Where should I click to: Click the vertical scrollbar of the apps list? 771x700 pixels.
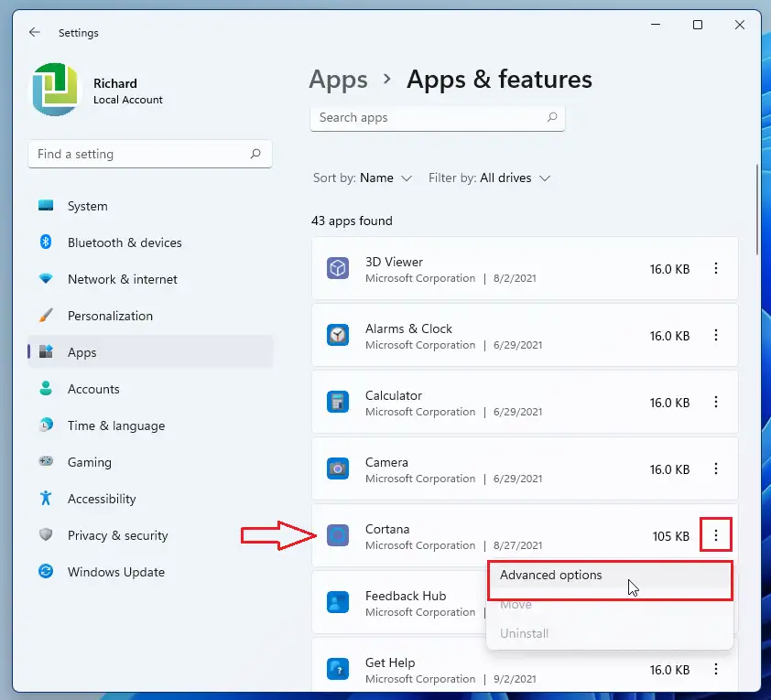(x=758, y=210)
